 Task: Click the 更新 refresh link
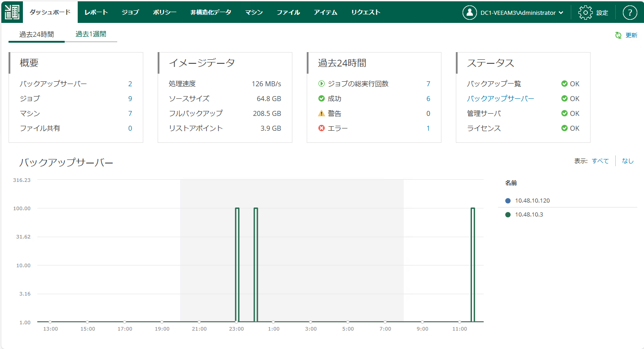(631, 35)
